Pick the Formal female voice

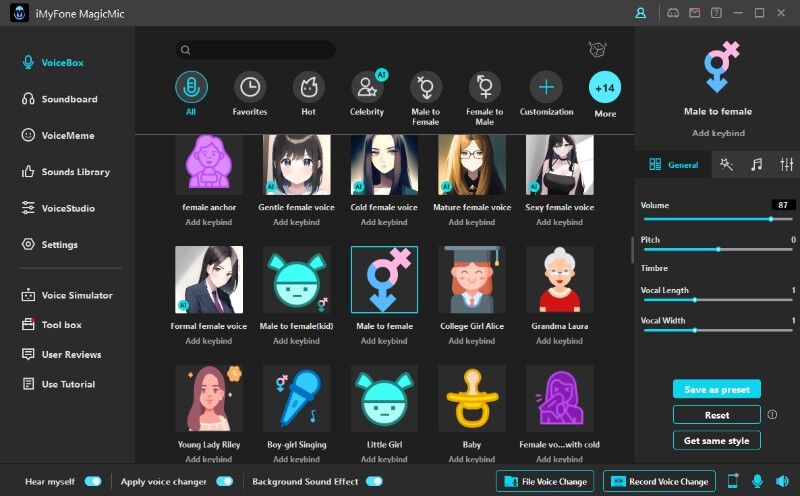click(209, 280)
